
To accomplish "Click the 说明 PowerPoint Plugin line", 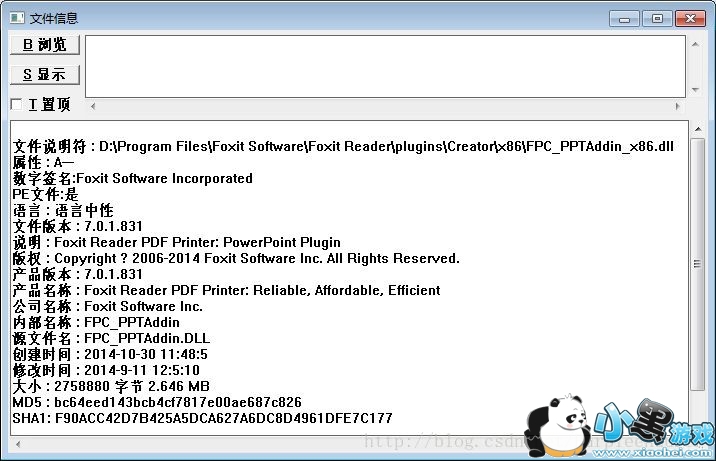I will coord(177,242).
